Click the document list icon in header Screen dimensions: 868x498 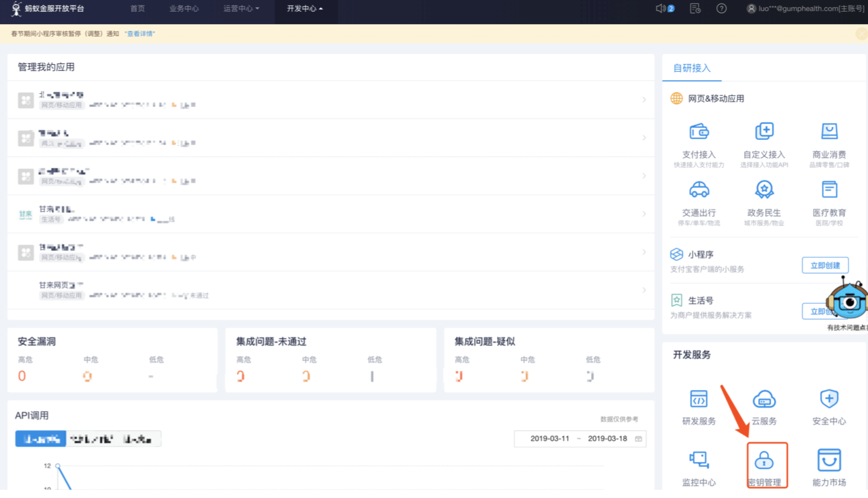click(695, 8)
